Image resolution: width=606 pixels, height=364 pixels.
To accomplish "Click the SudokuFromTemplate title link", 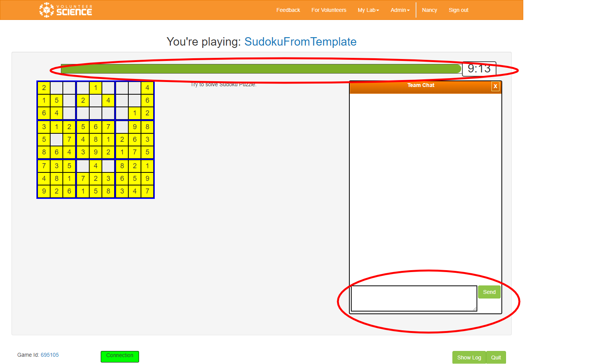I will 300,41.
